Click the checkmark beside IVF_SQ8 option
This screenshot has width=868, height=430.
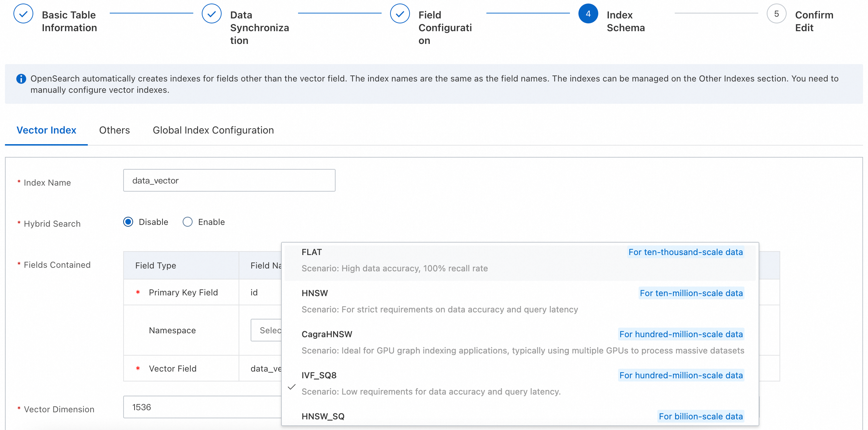(292, 387)
